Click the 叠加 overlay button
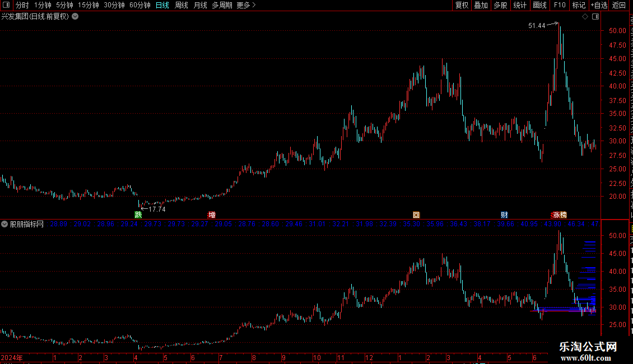Screen dimensions: 633x364 (481, 5)
